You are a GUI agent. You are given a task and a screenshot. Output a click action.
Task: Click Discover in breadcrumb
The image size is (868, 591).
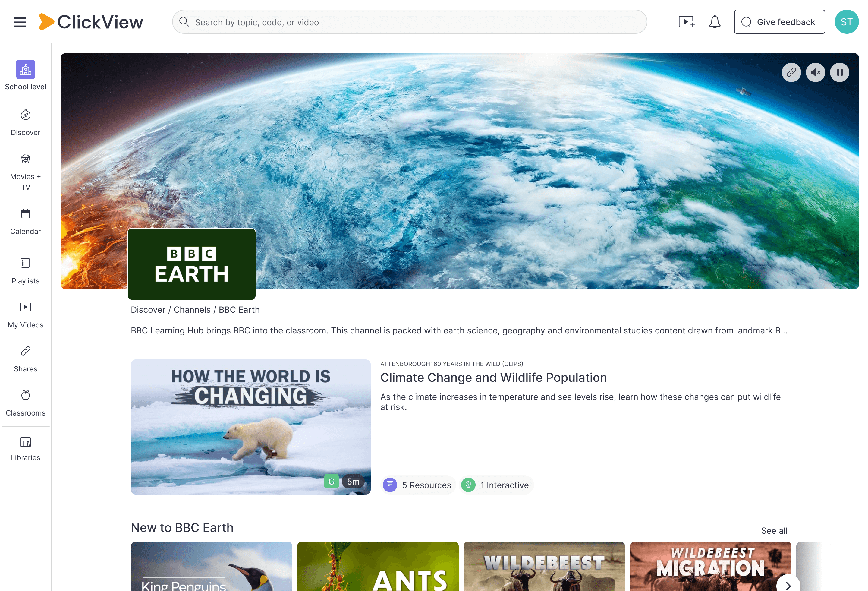pyautogui.click(x=148, y=310)
